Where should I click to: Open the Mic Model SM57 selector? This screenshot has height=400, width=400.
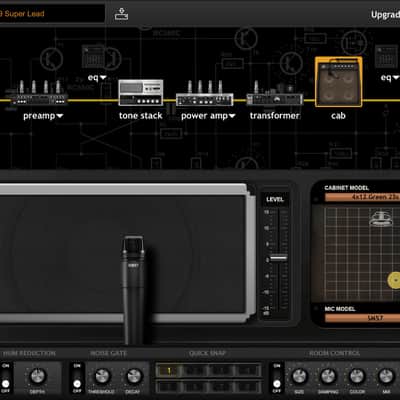click(362, 318)
